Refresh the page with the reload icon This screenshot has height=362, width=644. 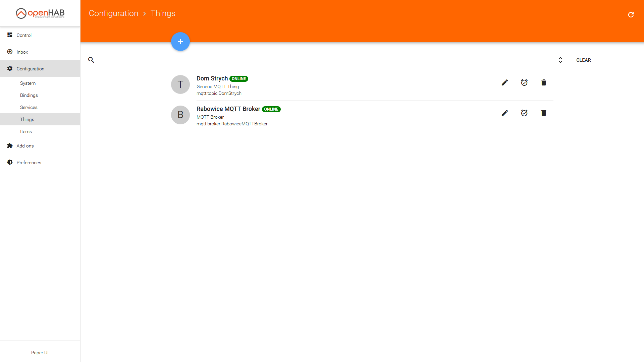tap(631, 15)
